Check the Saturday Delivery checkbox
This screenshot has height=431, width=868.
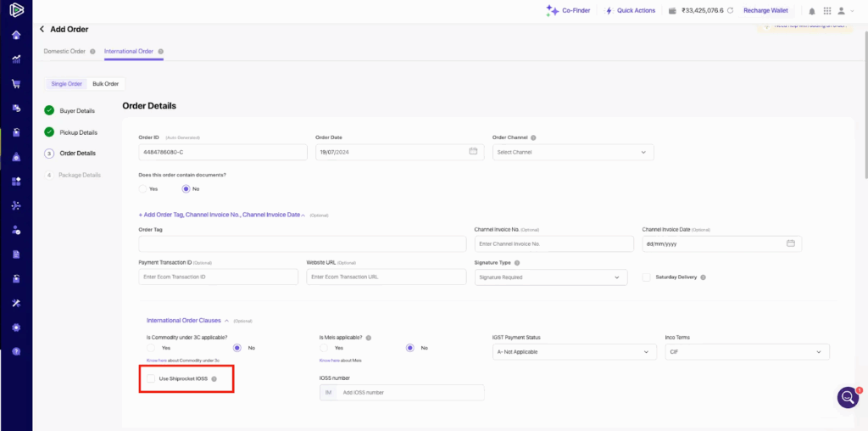point(647,277)
